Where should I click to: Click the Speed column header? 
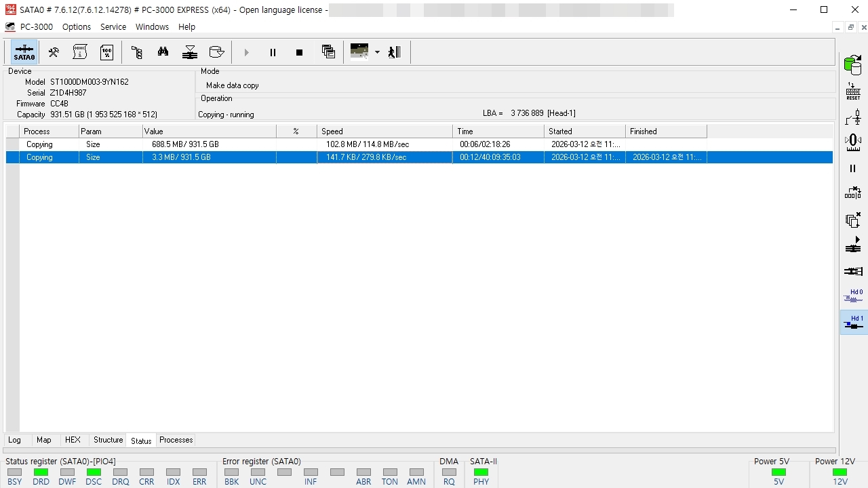[384, 131]
